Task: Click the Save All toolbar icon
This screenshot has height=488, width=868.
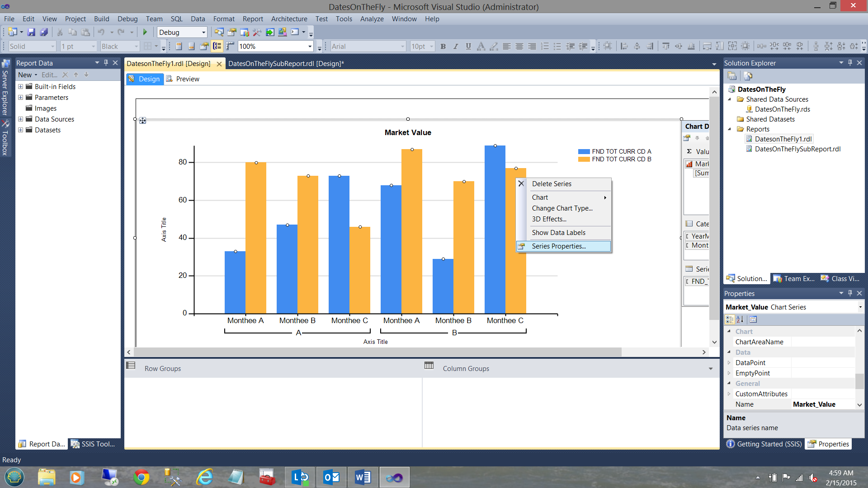Action: pos(44,32)
